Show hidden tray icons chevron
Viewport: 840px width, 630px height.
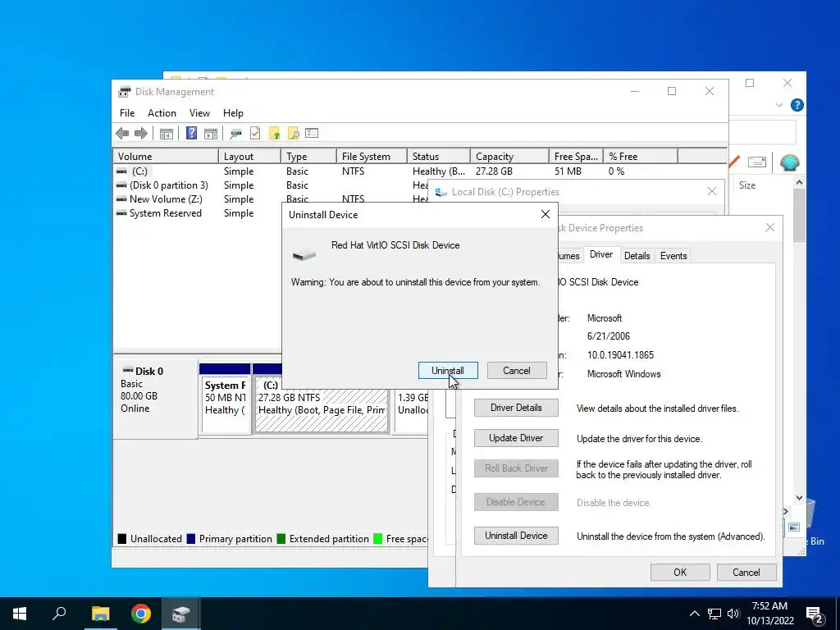click(694, 614)
